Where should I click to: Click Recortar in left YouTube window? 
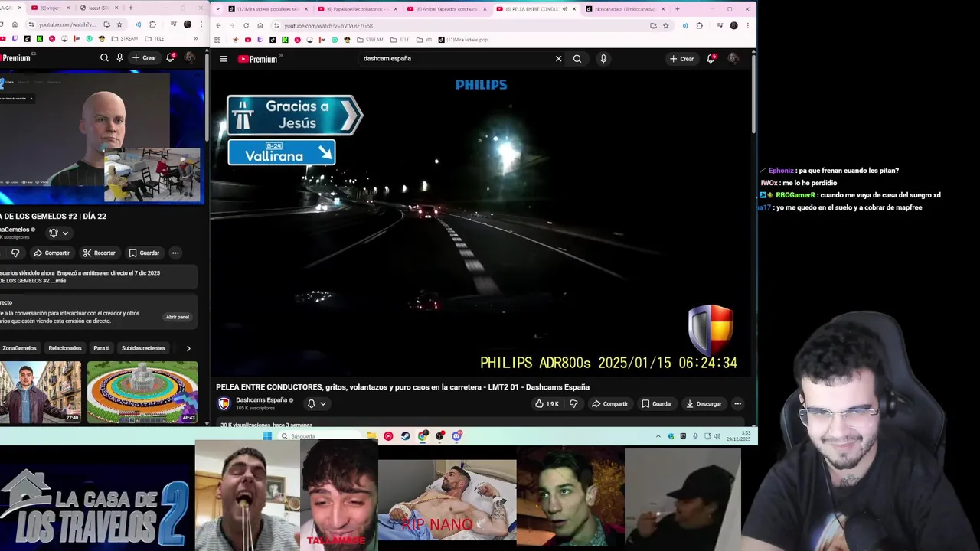(99, 253)
